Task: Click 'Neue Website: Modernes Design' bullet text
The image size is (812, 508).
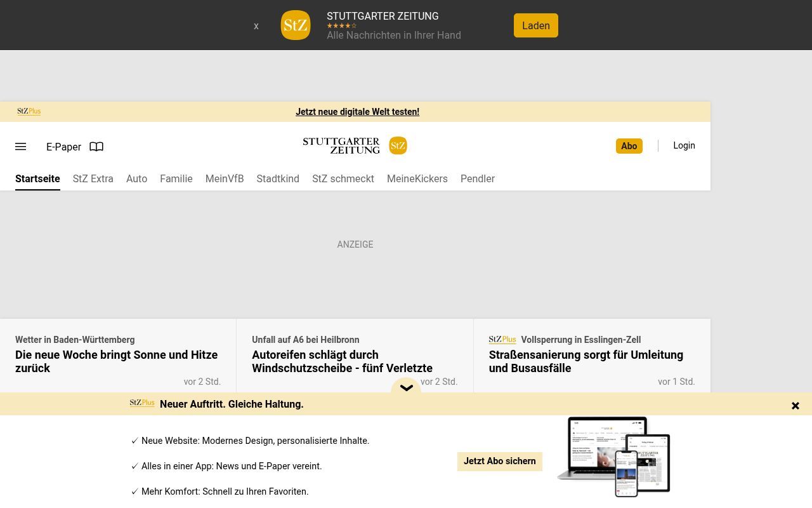Action: pos(255,441)
